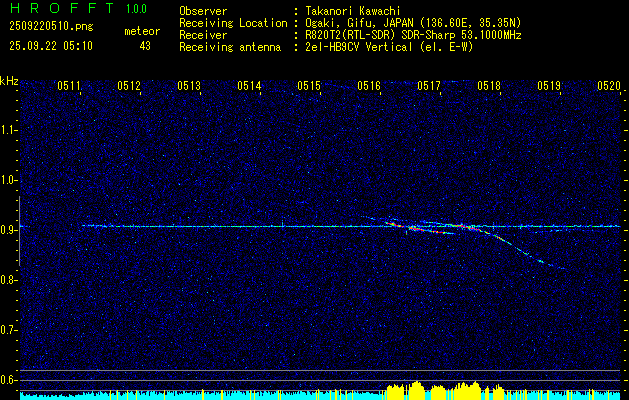The width and height of the screenshot is (629, 400).
Task: Click the date stamp 25.09.22 05:10
Action: point(51,46)
